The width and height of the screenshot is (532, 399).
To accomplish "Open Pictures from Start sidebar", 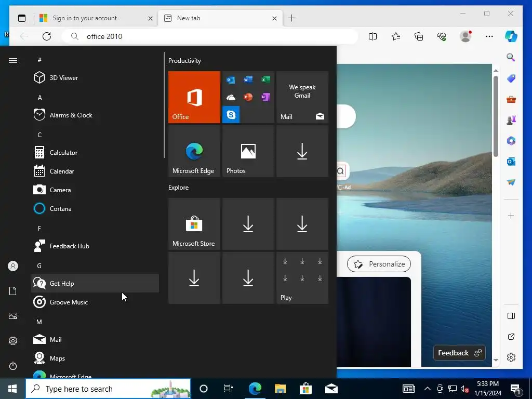I will (x=13, y=316).
